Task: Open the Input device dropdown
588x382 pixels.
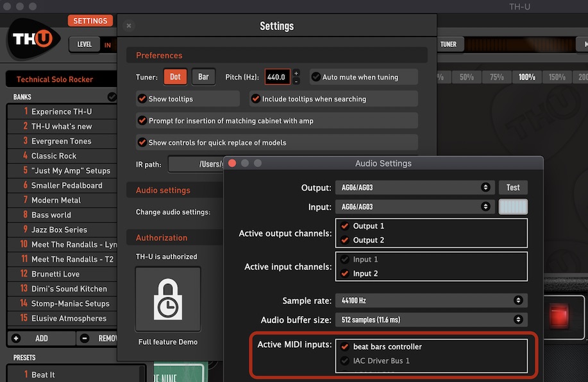Action: coord(415,207)
